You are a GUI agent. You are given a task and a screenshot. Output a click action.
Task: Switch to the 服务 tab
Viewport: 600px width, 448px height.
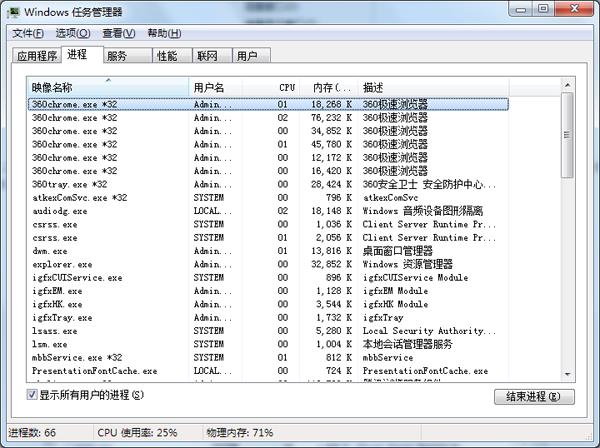(127, 56)
